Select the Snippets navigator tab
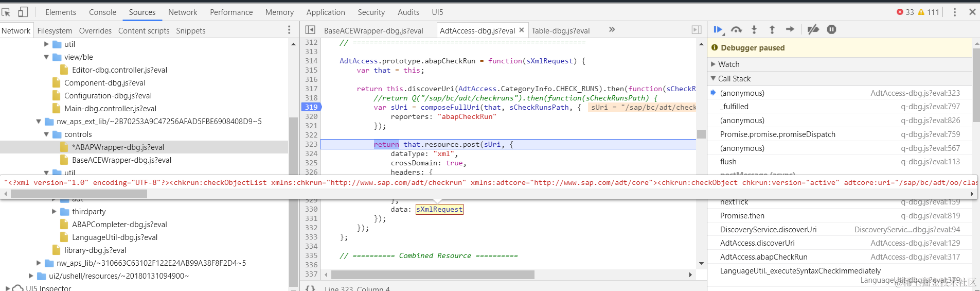Screen dimensions: 980x291 pos(191,31)
